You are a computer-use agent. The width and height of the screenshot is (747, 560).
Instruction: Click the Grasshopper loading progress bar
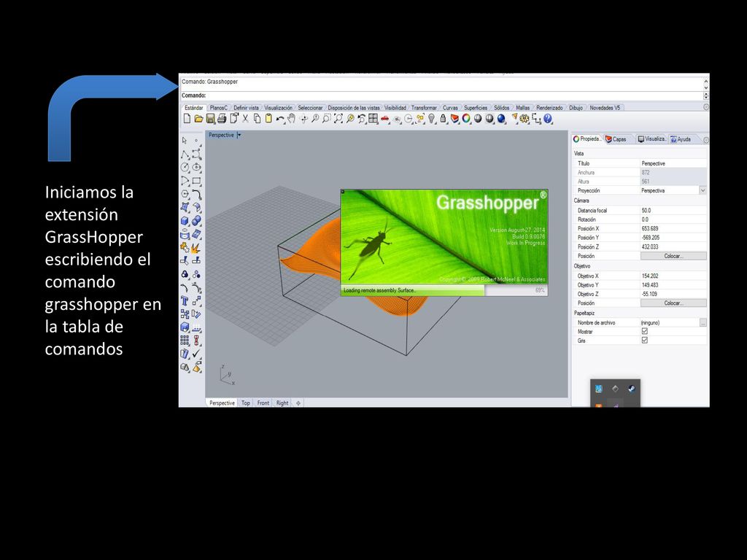click(444, 290)
